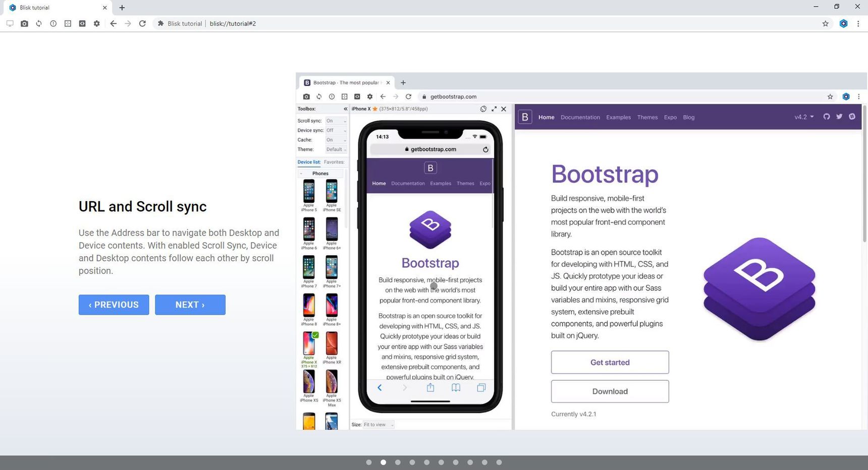The height and width of the screenshot is (470, 868).
Task: Expand device view with diagonal arrows icon
Action: 494,109
